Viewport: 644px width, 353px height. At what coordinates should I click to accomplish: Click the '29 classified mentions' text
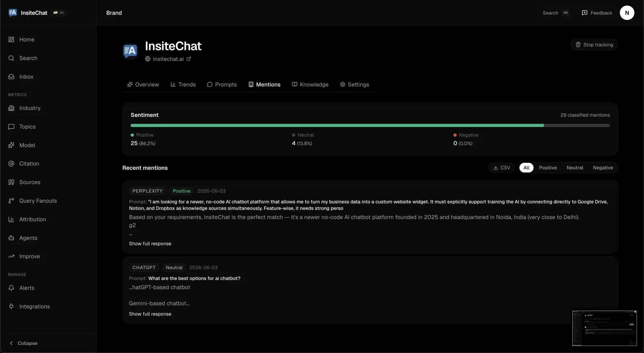[x=585, y=115]
